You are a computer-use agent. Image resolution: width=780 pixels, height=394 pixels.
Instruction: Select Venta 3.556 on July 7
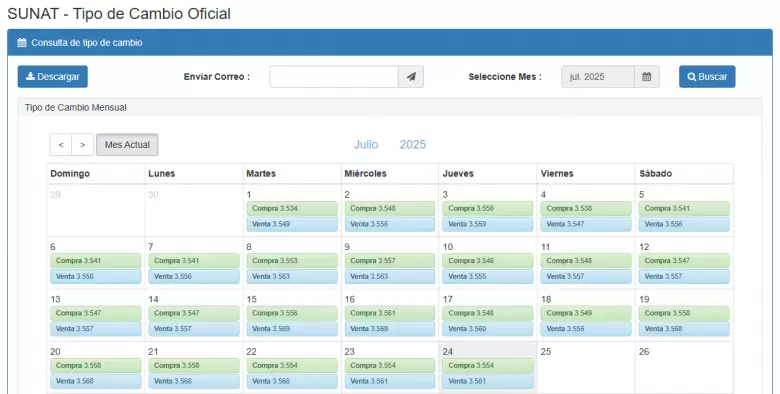click(194, 277)
